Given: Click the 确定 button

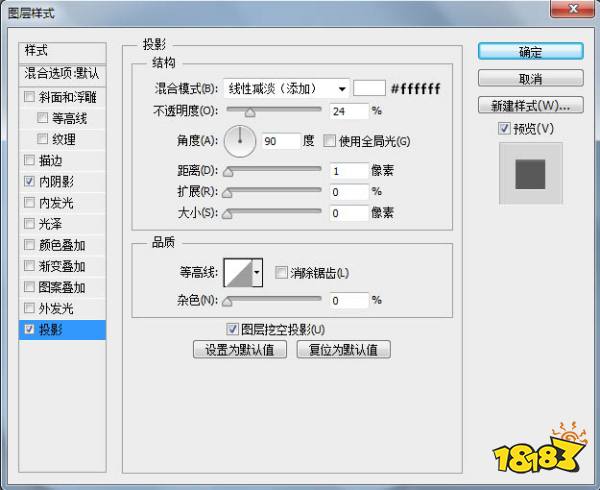Looking at the screenshot, I should (530, 52).
